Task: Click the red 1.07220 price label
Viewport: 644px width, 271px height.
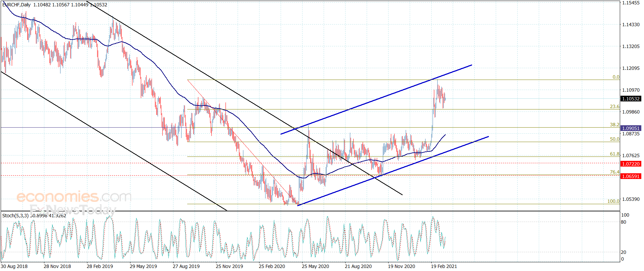Action: 630,164
